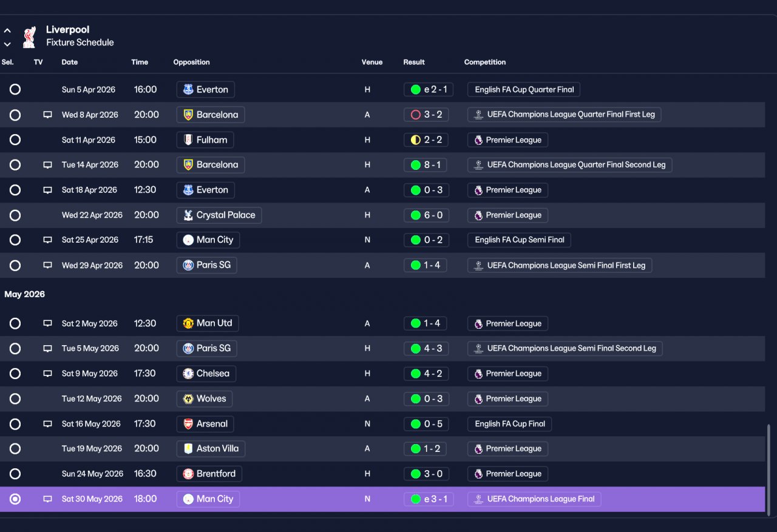Click the TV icon for Tue 14 Apr Barcelona match

[47, 165]
